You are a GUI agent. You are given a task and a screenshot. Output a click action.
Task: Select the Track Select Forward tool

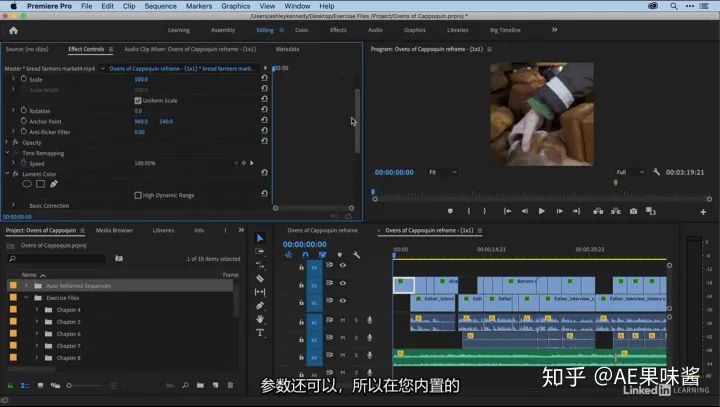(x=260, y=252)
